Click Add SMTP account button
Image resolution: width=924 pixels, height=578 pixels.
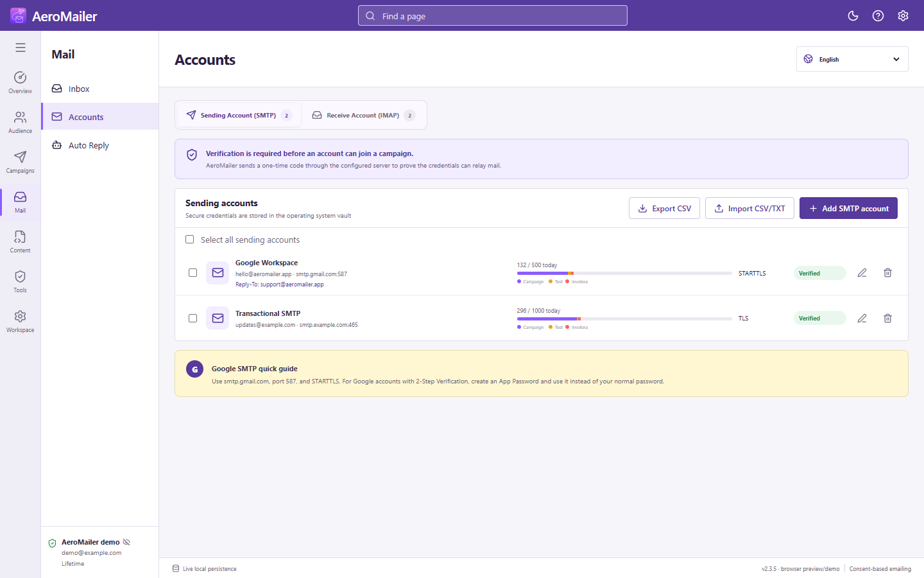[x=848, y=208]
